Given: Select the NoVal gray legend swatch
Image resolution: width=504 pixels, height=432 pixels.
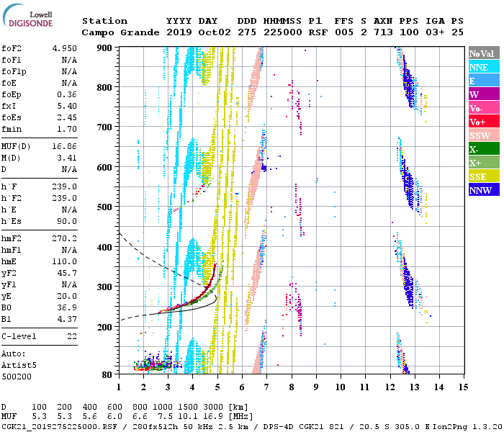Looking at the screenshot, I should pos(484,53).
